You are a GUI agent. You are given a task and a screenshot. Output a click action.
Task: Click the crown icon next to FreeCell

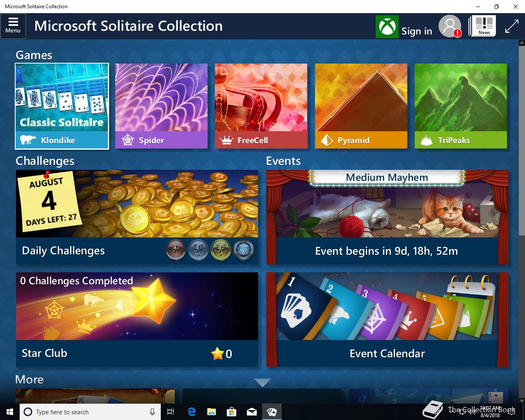tap(226, 140)
